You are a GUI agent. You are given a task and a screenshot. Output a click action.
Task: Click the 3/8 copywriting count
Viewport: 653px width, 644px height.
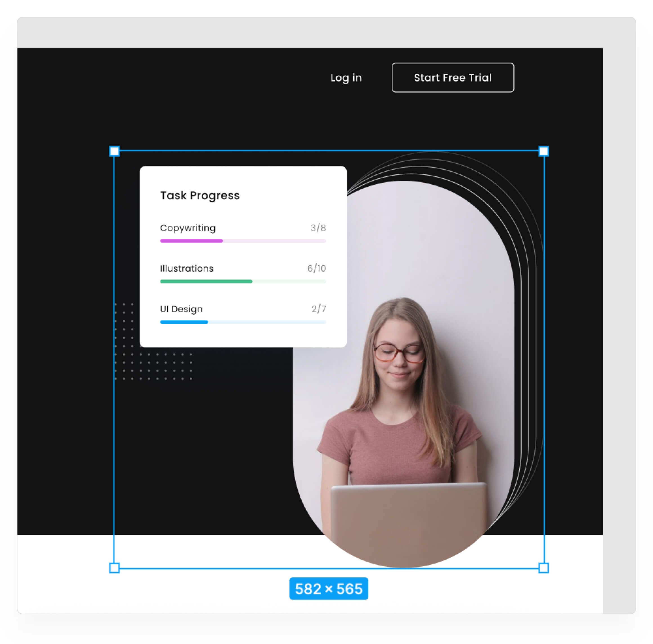(x=318, y=228)
